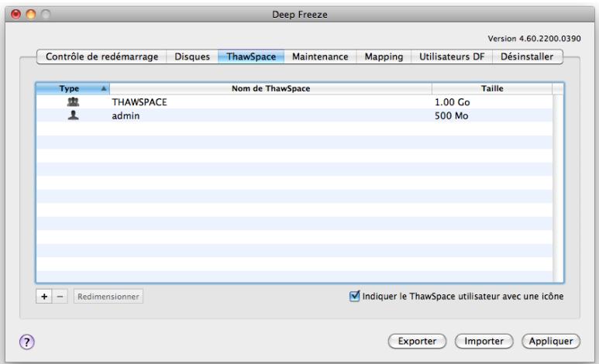Viewport: 599px width, 364px height.
Task: Select the THAWSPACE row name
Action: 139,102
